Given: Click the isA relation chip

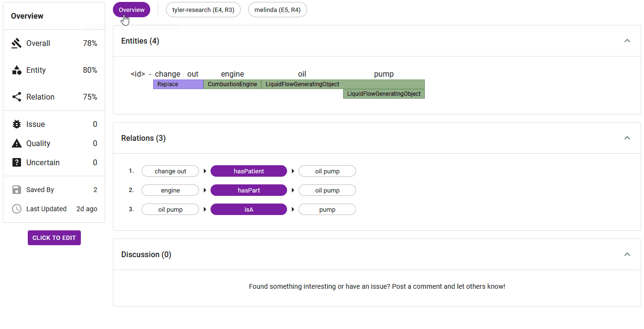Looking at the screenshot, I should point(249,210).
